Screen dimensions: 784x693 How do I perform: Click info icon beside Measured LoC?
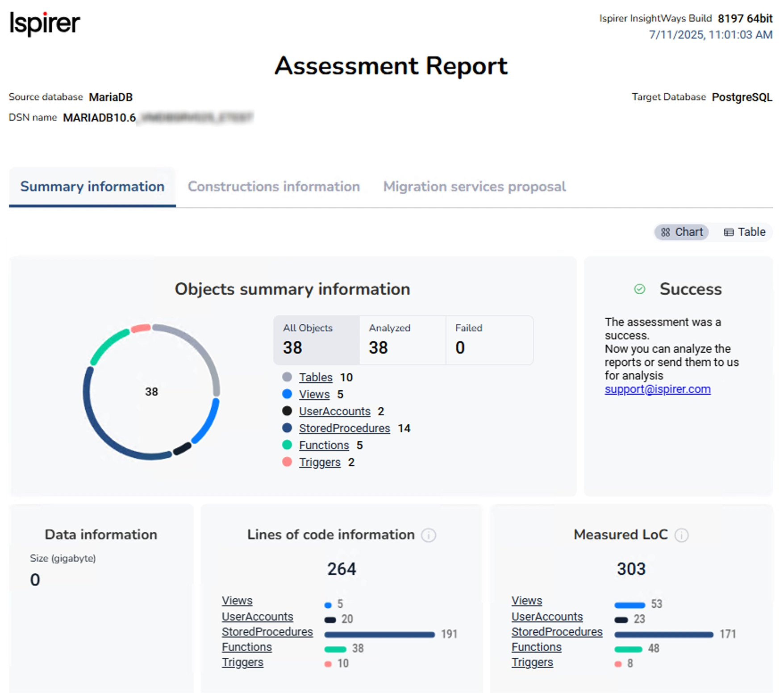point(681,535)
